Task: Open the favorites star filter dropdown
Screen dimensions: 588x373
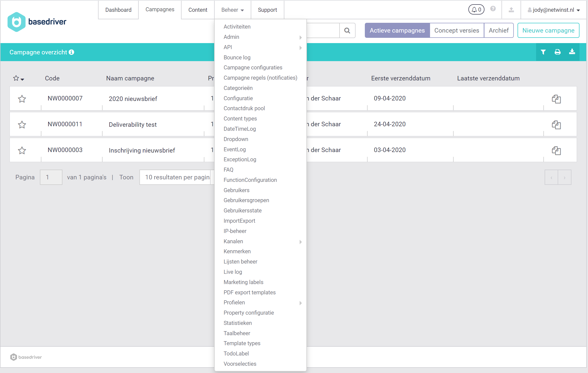Action: pyautogui.click(x=19, y=78)
